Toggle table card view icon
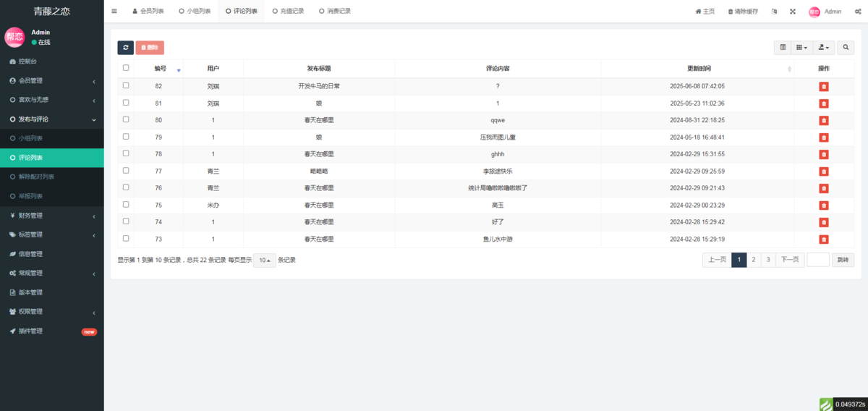Image resolution: width=868 pixels, height=411 pixels. point(783,48)
